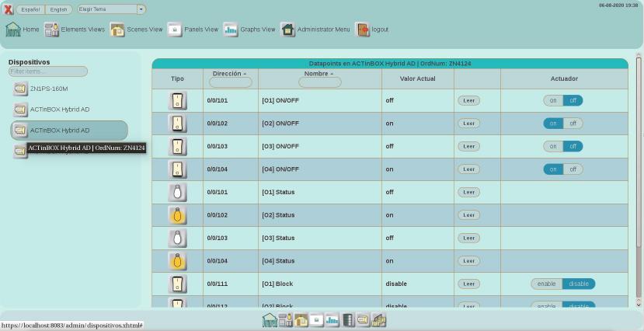Turn [O3] ON/OFF actuator on
Viewport: 644px width, 331px height.
[553, 147]
